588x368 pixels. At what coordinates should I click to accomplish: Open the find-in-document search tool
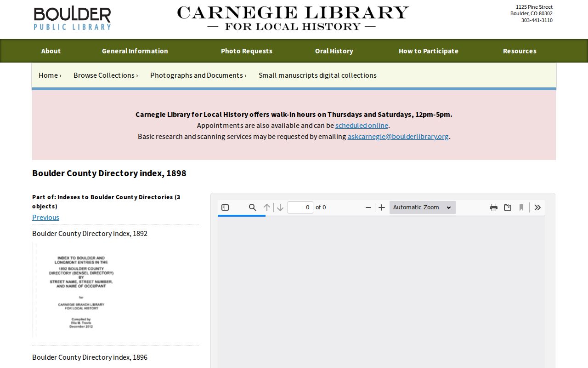252,207
